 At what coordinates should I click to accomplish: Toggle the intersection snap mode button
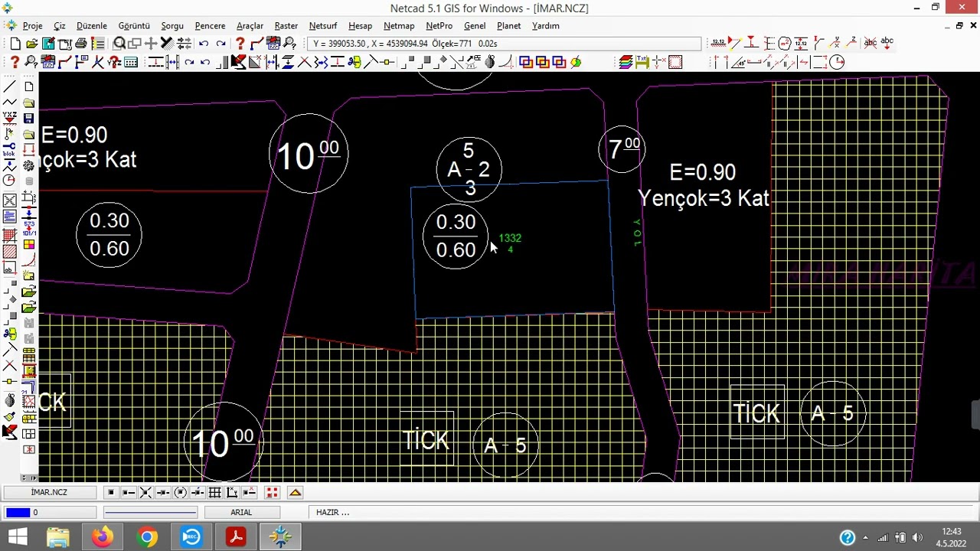(x=145, y=492)
